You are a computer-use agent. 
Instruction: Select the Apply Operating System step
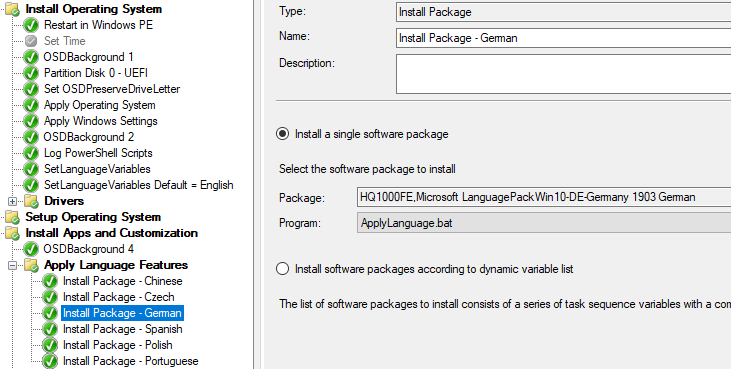[x=100, y=105]
